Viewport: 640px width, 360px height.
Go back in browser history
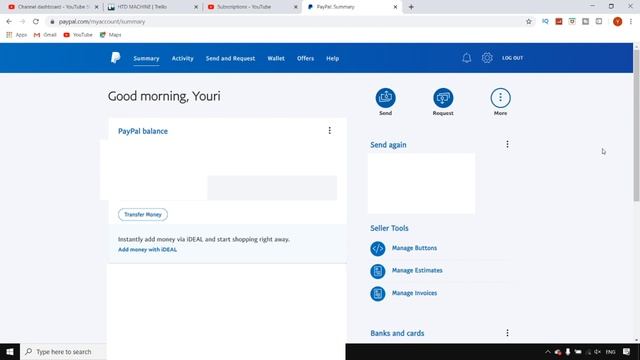pos(9,22)
